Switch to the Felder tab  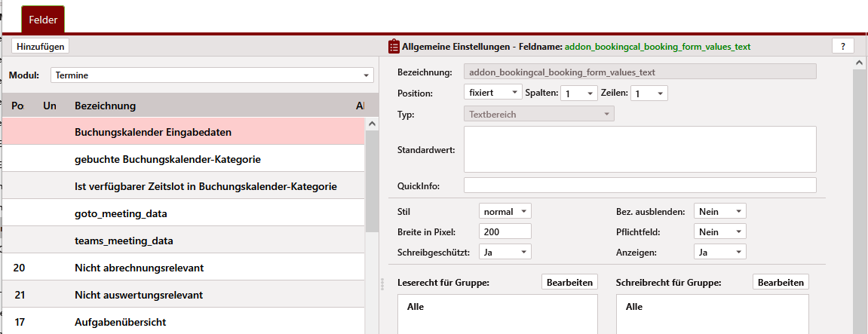coord(43,19)
